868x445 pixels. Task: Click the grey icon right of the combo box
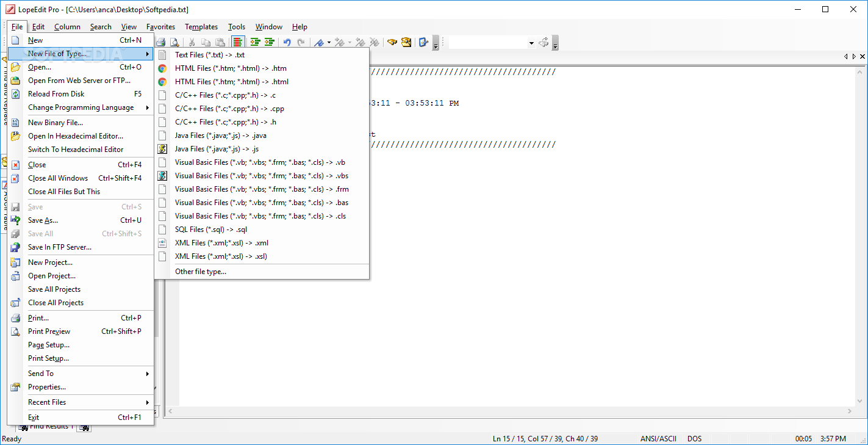(x=543, y=42)
